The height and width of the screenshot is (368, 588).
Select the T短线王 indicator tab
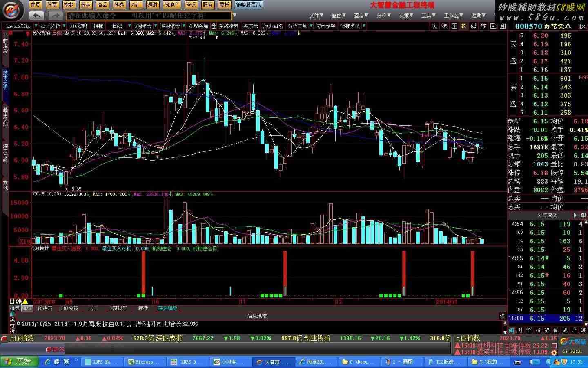(119, 308)
